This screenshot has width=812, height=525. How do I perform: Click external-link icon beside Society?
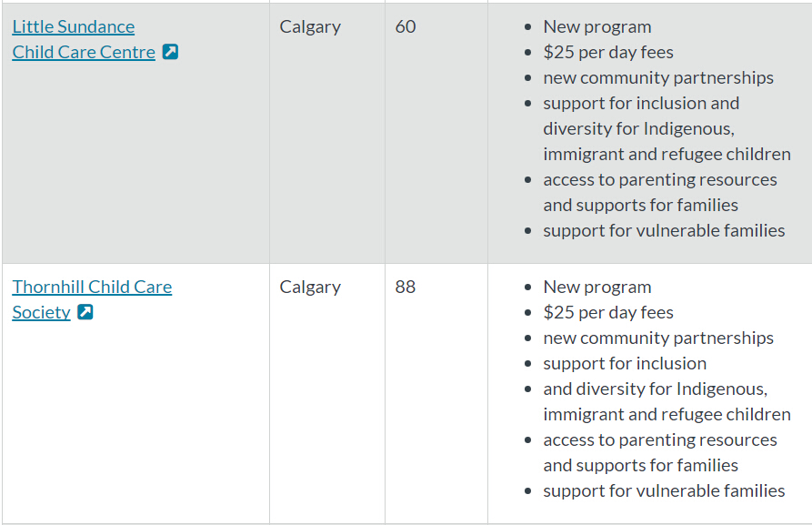pos(85,312)
